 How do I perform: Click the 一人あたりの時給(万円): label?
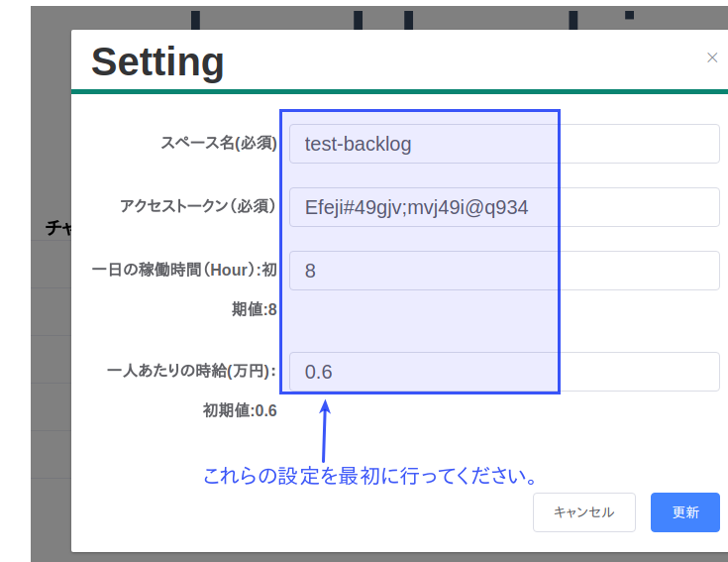(x=192, y=371)
